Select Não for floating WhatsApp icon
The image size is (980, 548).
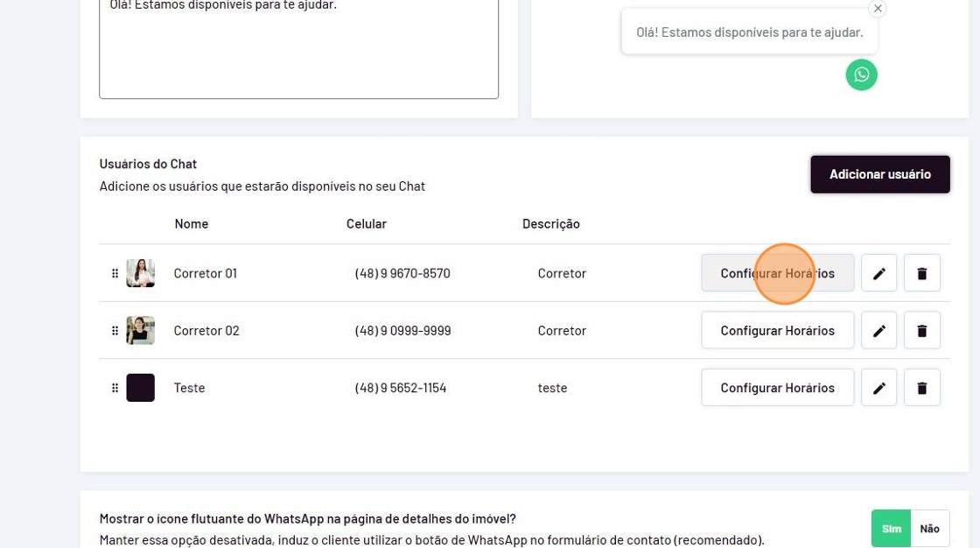tap(929, 528)
